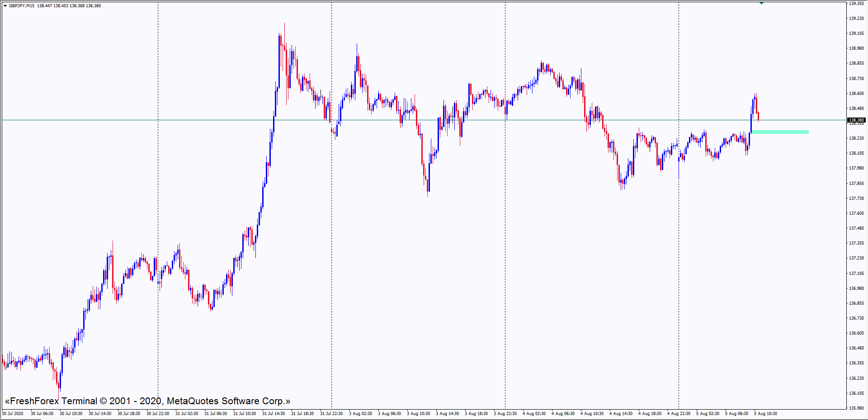Click the 31 Jul 22:30 time label
This screenshot has height=420, width=868.
[331, 414]
